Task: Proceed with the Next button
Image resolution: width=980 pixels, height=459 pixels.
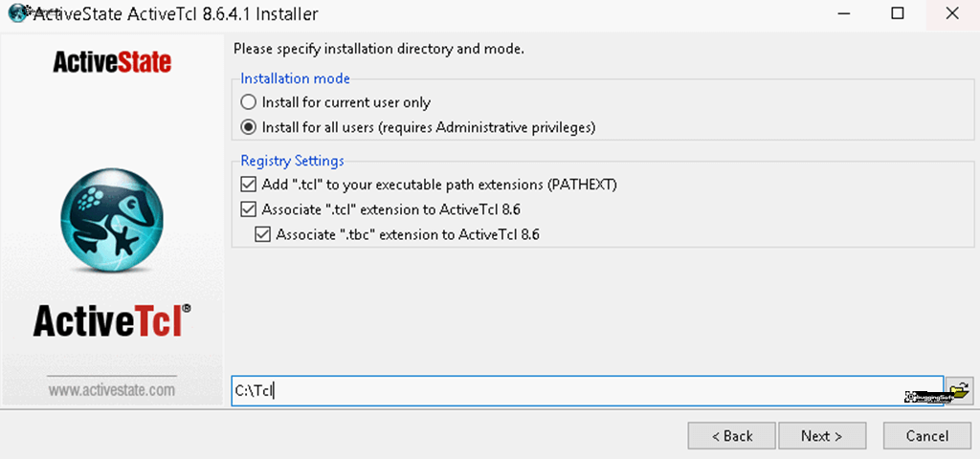Action: [x=822, y=436]
